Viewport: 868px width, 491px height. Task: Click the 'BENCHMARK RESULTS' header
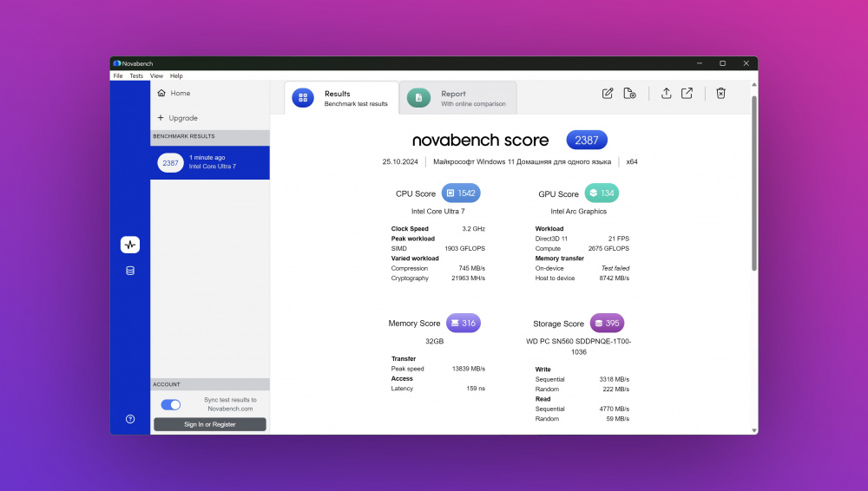coord(184,136)
